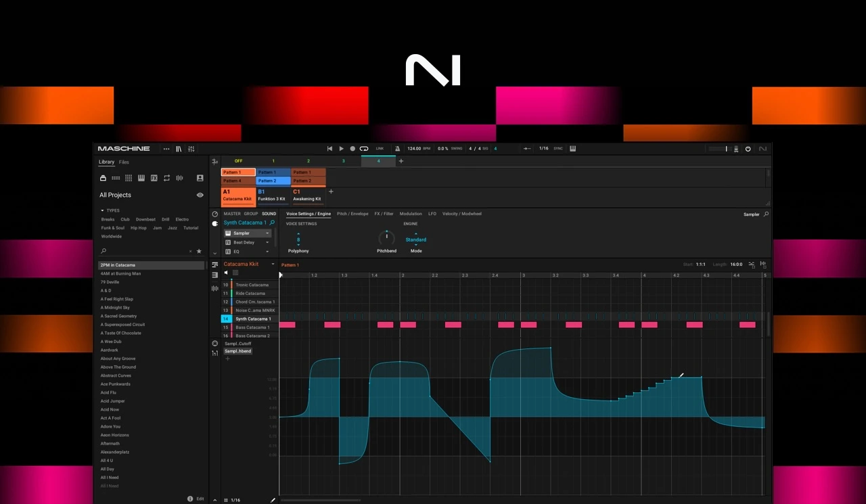The width and height of the screenshot is (866, 504).
Task: Toggle the eye icon beside All Projects
Action: click(x=200, y=195)
